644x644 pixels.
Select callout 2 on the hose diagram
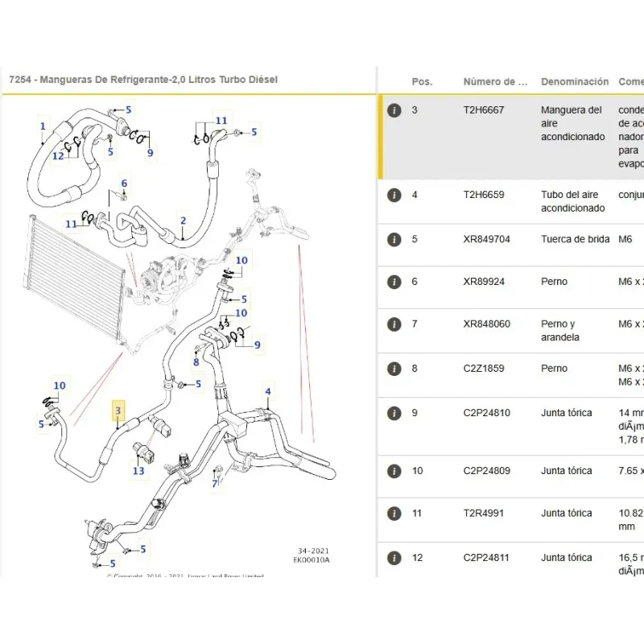pos(183,221)
